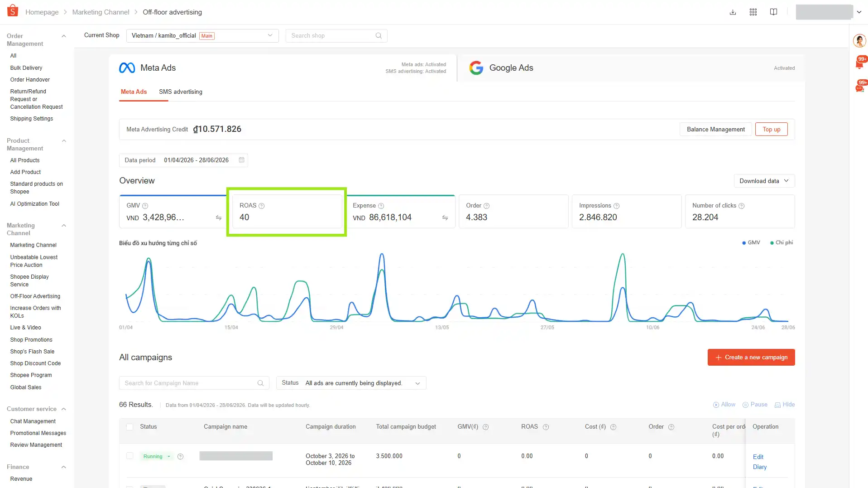Screen dimensions: 868x488
Task: Switch currency on the GMV card
Action: click(x=219, y=218)
